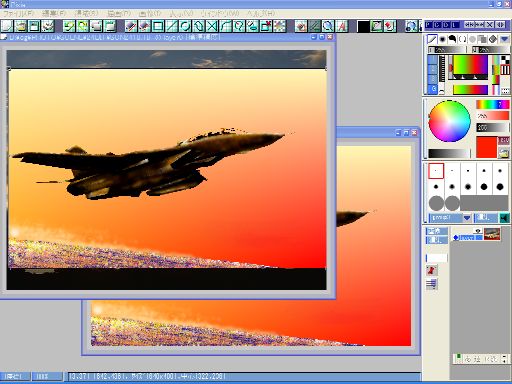Open the first menu (File) in menu bar

click(19, 14)
